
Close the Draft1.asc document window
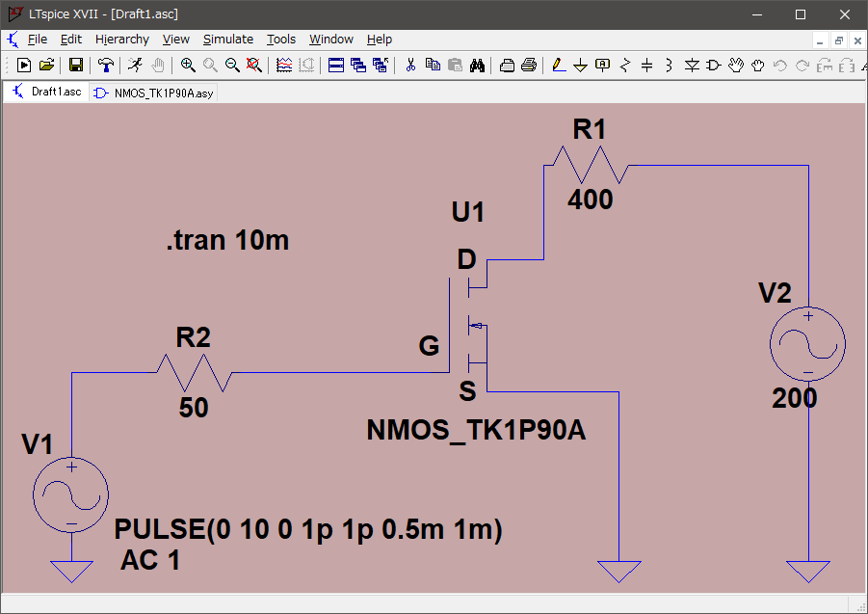pyautogui.click(x=857, y=40)
